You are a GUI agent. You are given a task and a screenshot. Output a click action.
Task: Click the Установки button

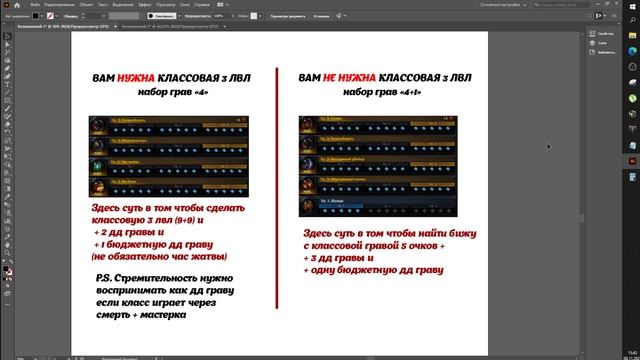point(321,16)
